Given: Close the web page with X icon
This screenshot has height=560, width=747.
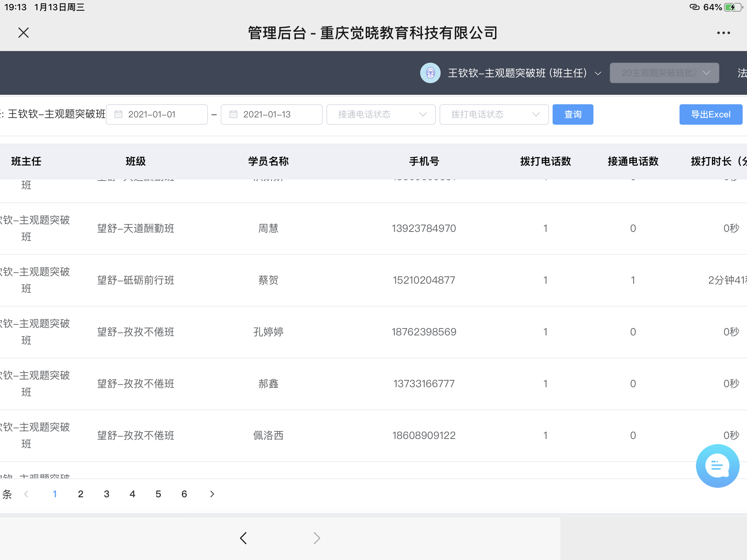Looking at the screenshot, I should tap(24, 33).
